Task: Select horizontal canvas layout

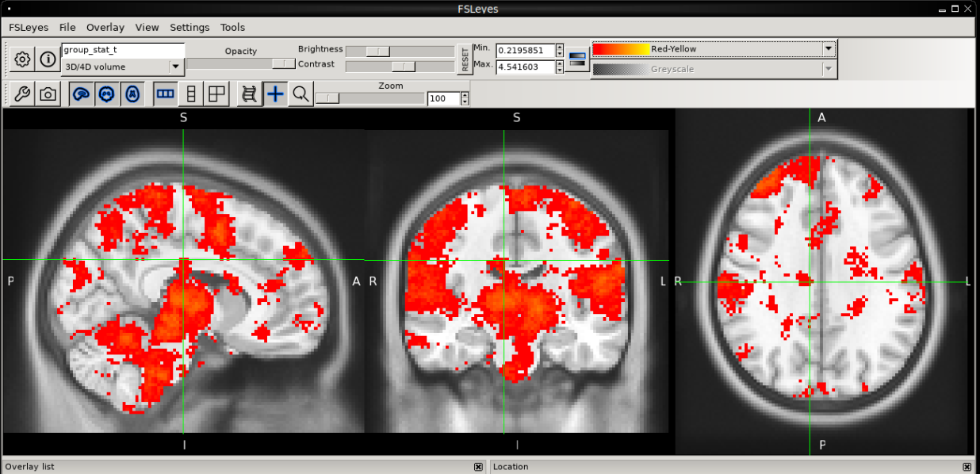Action: [166, 94]
